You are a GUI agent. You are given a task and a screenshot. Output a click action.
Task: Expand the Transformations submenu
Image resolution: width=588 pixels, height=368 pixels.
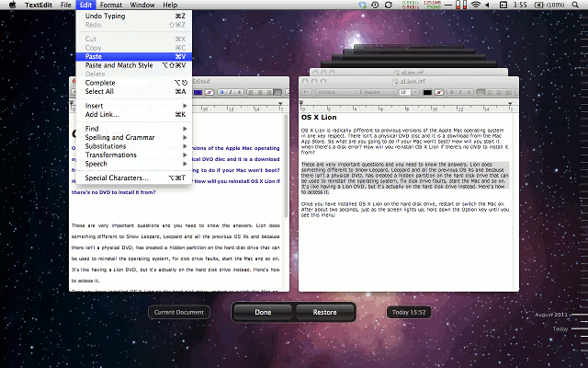point(134,155)
